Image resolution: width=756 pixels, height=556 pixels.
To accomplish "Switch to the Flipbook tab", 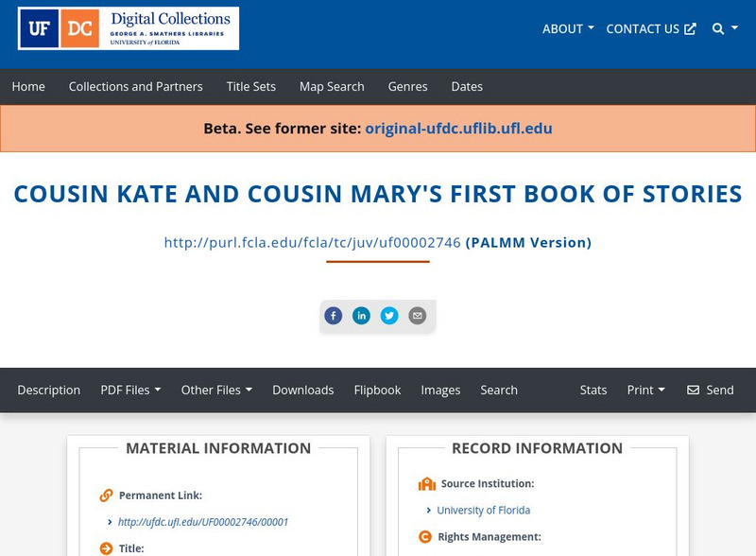I will 377,390.
